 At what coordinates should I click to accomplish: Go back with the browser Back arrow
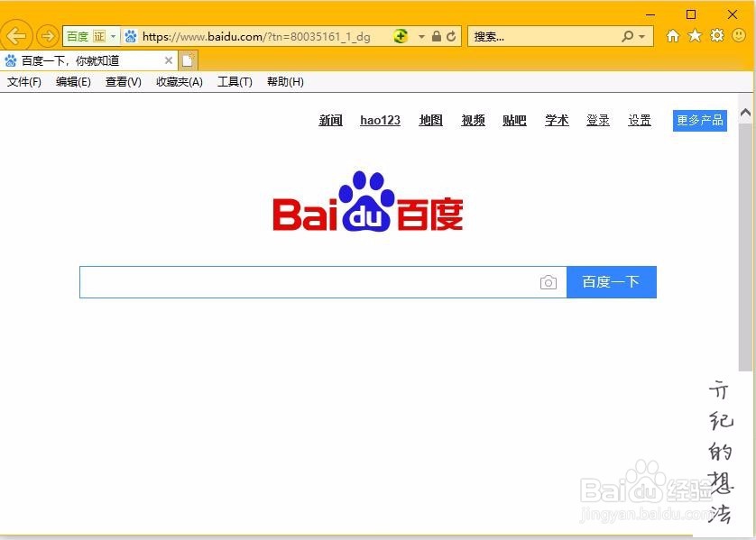tap(16, 36)
